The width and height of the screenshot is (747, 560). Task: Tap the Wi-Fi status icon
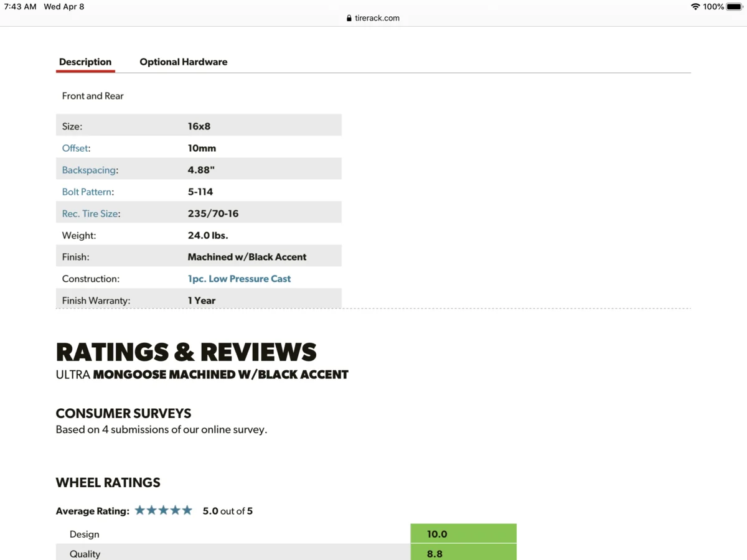coord(695,7)
